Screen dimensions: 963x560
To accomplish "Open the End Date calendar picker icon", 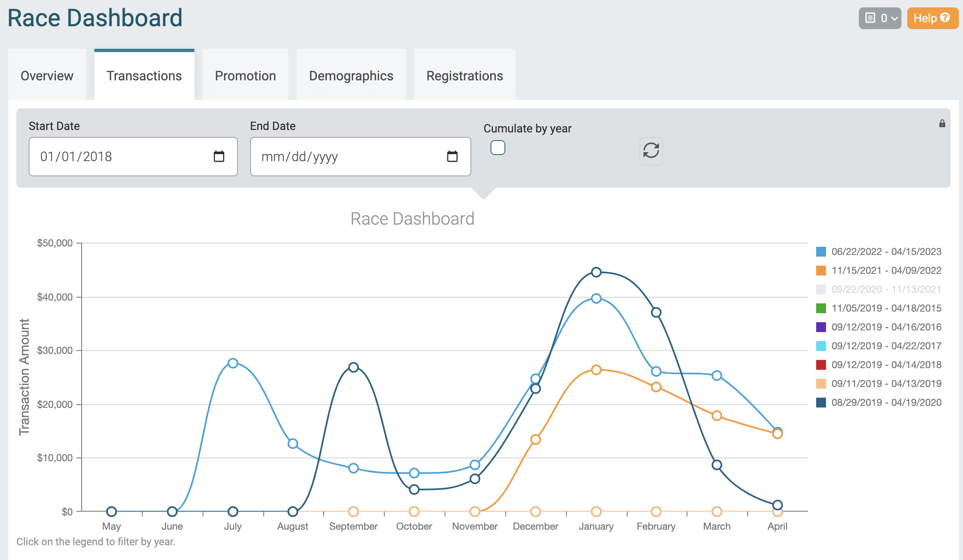I will (x=452, y=156).
